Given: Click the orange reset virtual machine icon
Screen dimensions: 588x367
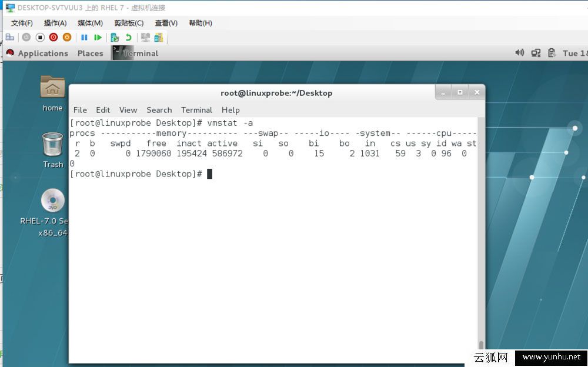Looking at the screenshot, I should (x=66, y=36).
